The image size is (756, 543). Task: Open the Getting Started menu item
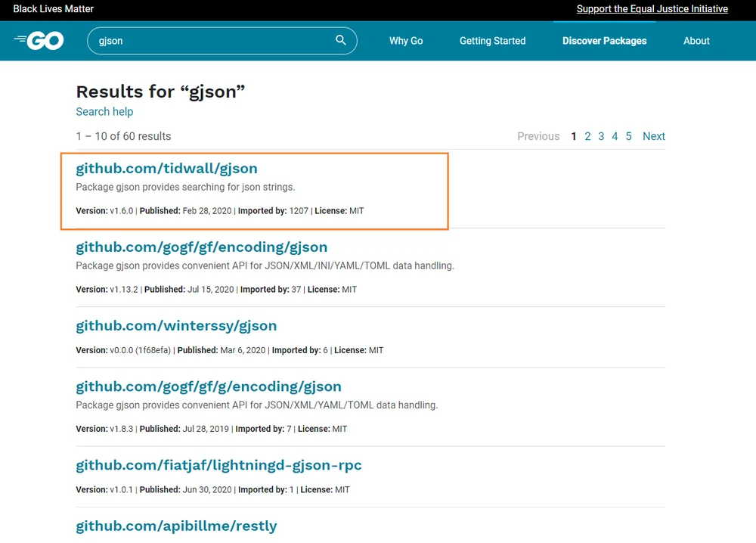click(x=492, y=41)
